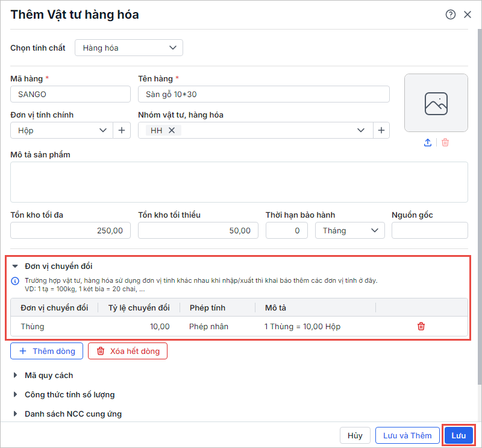Delete the Thùng conversion row
482x448 pixels.
click(421, 326)
